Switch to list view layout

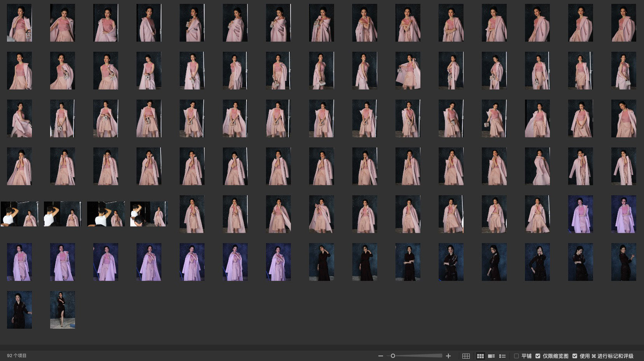tap(502, 356)
